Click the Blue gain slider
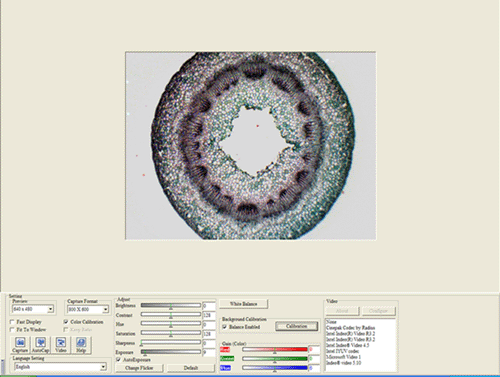 point(275,368)
